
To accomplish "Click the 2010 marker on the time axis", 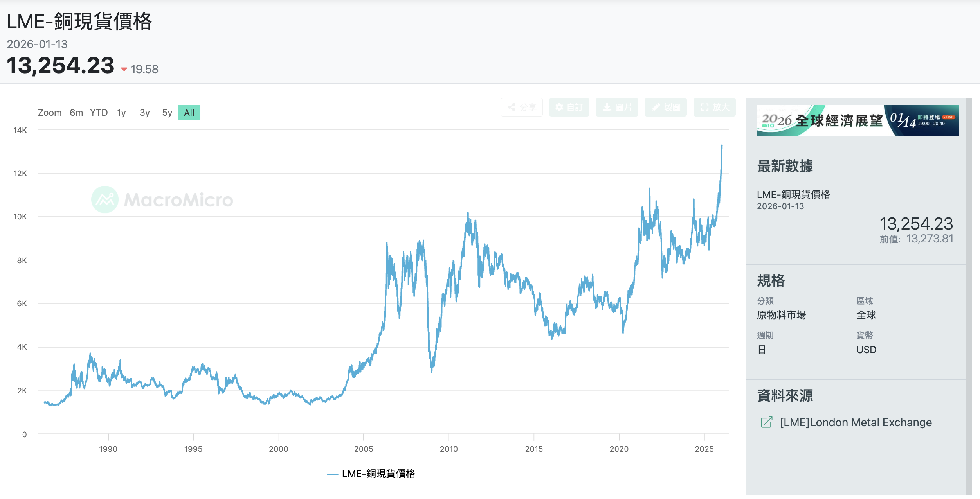I will click(x=449, y=449).
